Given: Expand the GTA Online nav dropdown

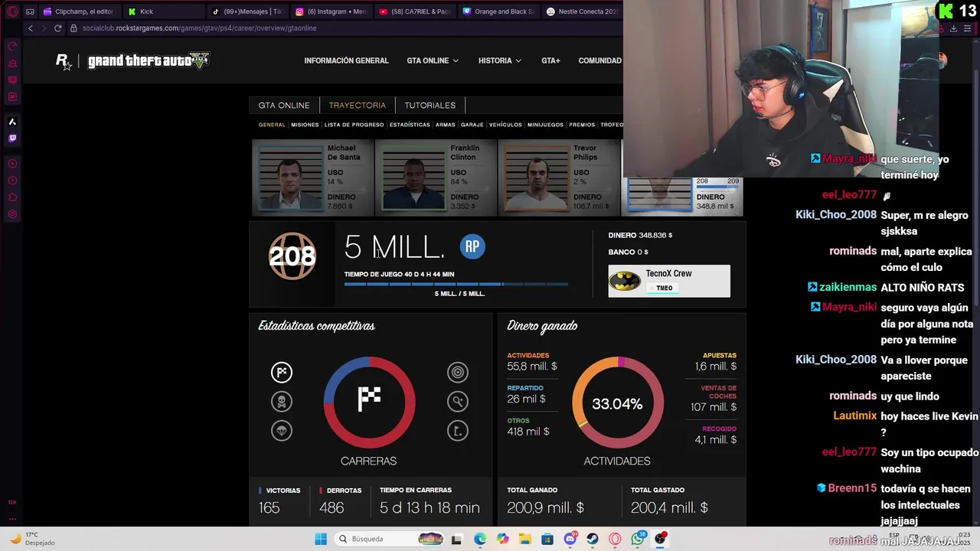Looking at the screenshot, I should click(433, 60).
